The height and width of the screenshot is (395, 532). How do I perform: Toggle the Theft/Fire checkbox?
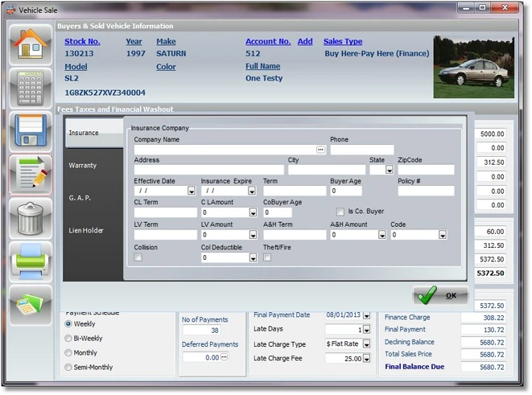(268, 257)
